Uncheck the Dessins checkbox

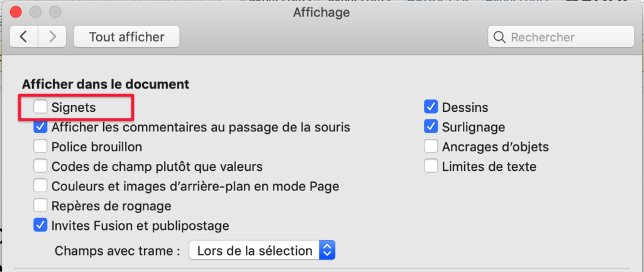coord(431,107)
